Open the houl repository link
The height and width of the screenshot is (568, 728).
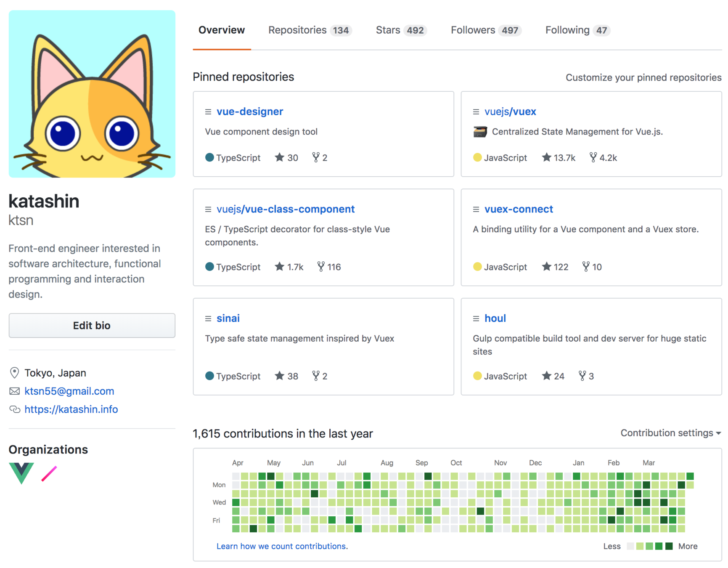tap(495, 319)
